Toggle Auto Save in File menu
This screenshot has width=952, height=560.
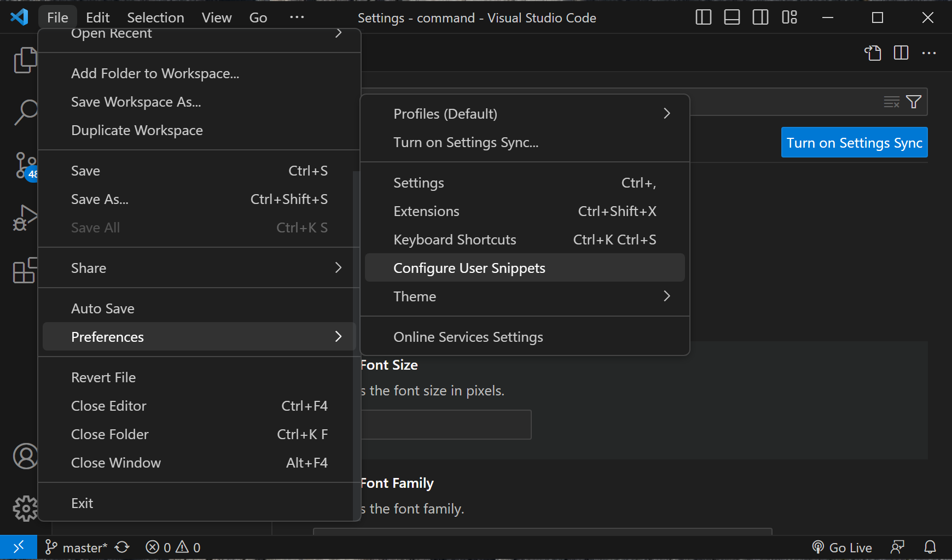coord(199,308)
